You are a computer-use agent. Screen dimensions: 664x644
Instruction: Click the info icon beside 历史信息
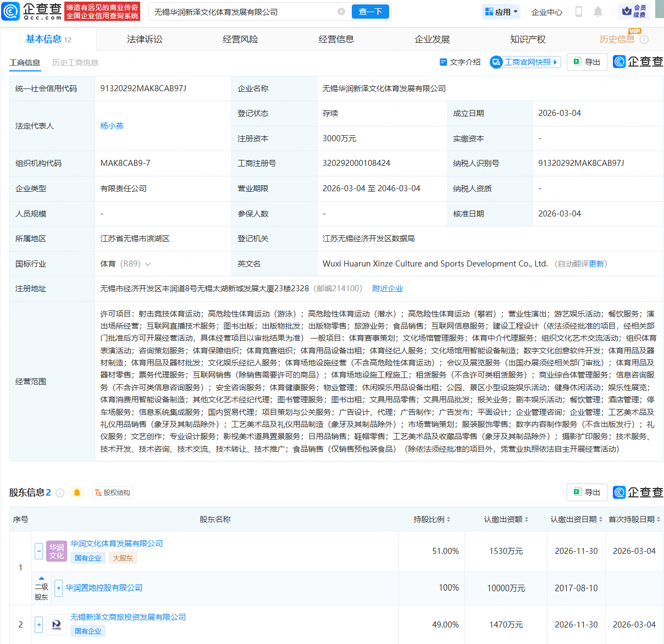644,40
